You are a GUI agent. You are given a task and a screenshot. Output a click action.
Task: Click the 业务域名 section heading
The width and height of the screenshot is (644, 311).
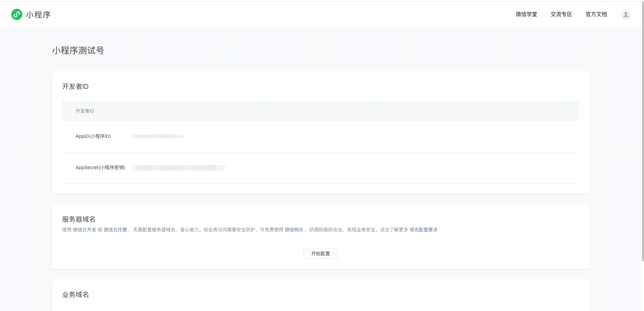(76, 295)
